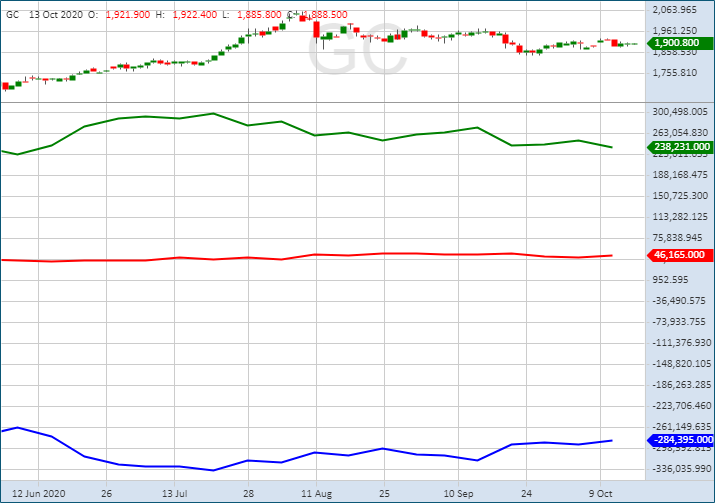This screenshot has width=715, height=503.
Task: Click the open value 1,921.900
Action: point(128,15)
